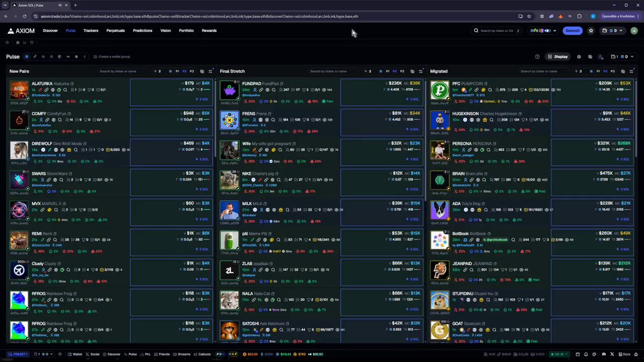Open the Display options button

coord(558,56)
